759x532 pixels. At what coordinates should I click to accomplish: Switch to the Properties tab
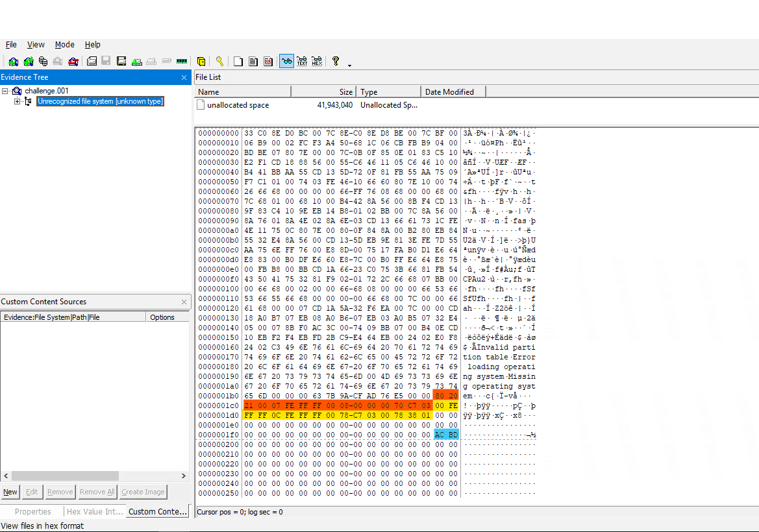[32, 511]
